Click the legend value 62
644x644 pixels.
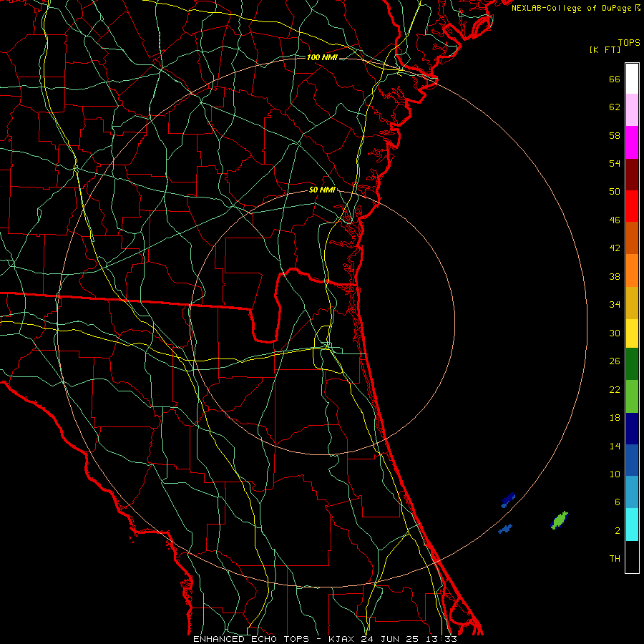615,107
